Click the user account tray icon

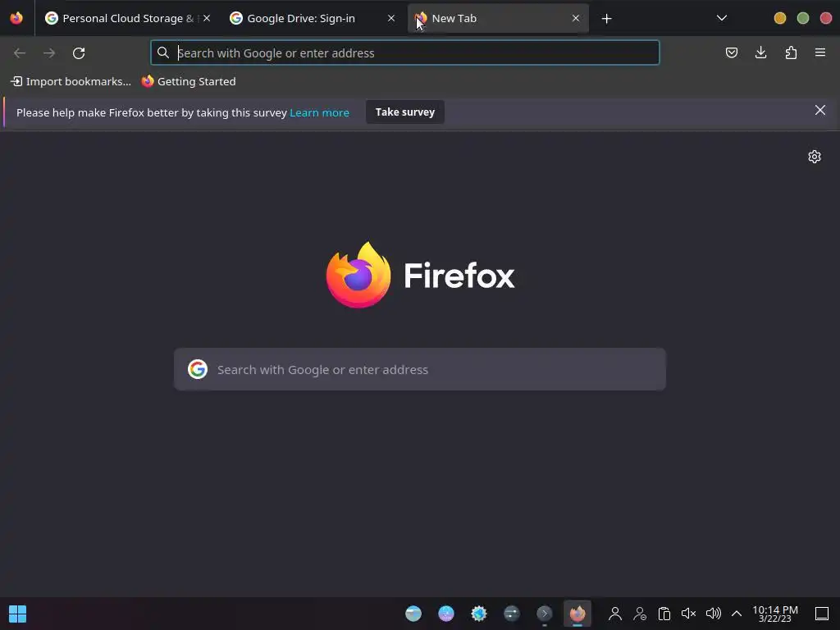point(615,614)
